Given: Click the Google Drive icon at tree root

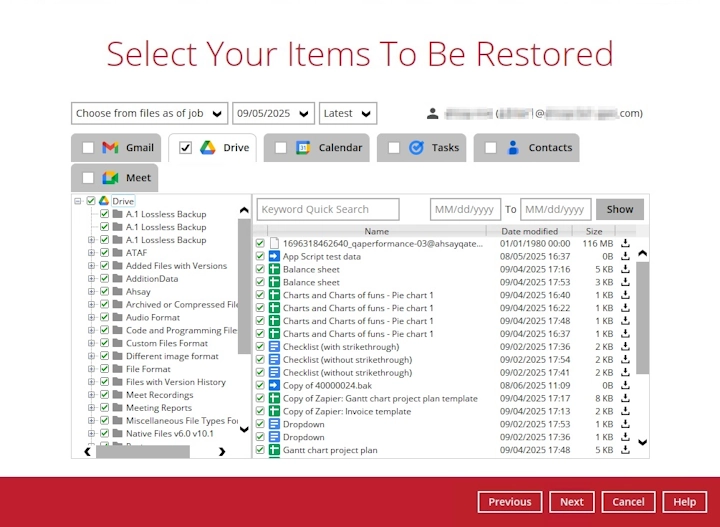Looking at the screenshot, I should pyautogui.click(x=104, y=201).
